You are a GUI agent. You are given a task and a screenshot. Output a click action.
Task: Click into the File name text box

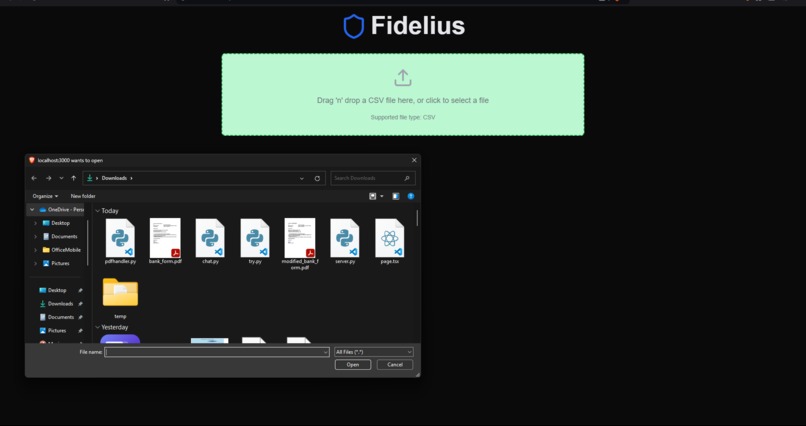[213, 352]
